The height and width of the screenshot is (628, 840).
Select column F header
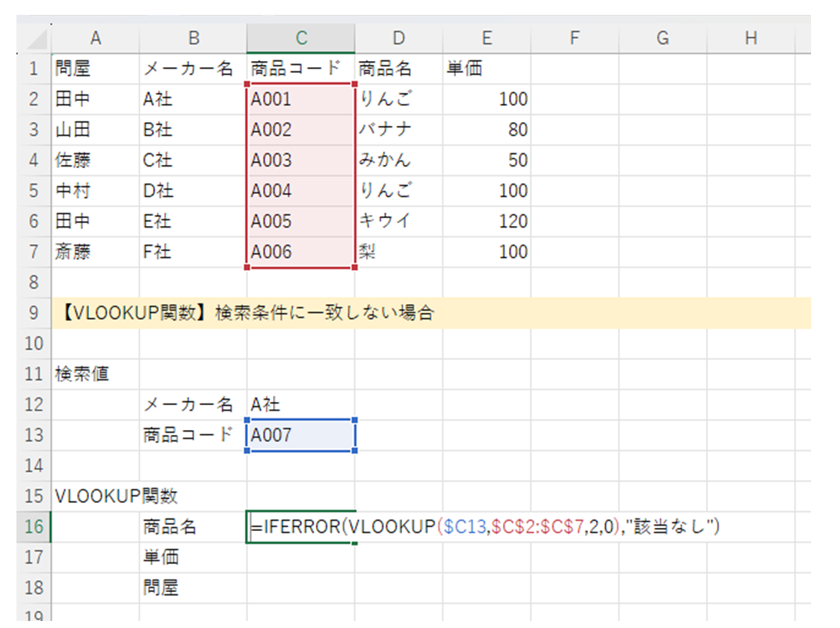click(x=574, y=38)
